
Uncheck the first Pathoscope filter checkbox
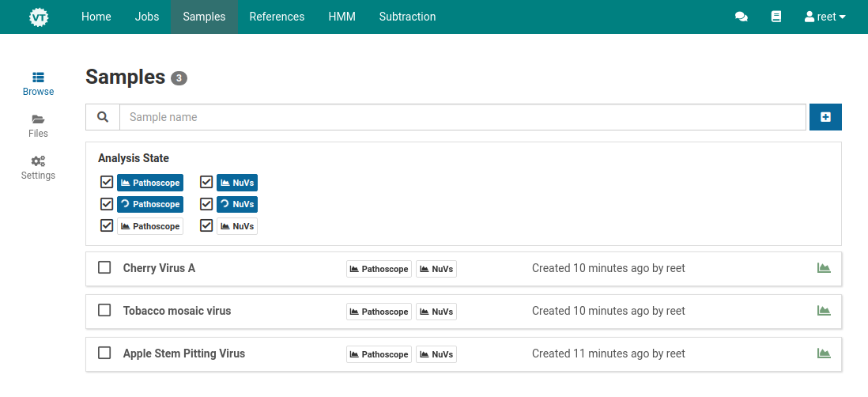click(x=107, y=183)
